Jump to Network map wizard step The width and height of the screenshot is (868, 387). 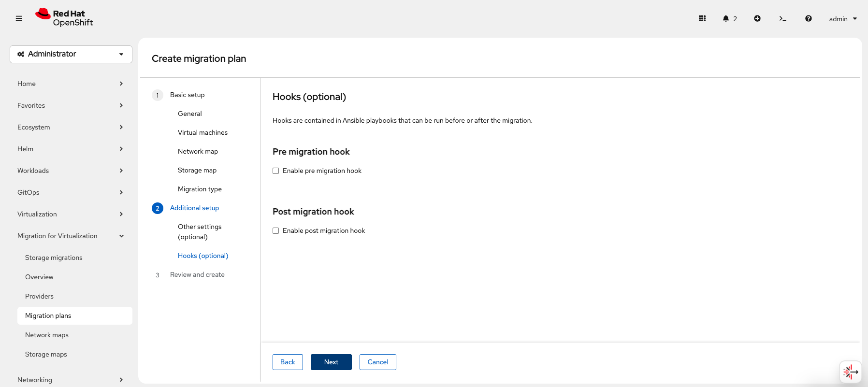coord(198,151)
